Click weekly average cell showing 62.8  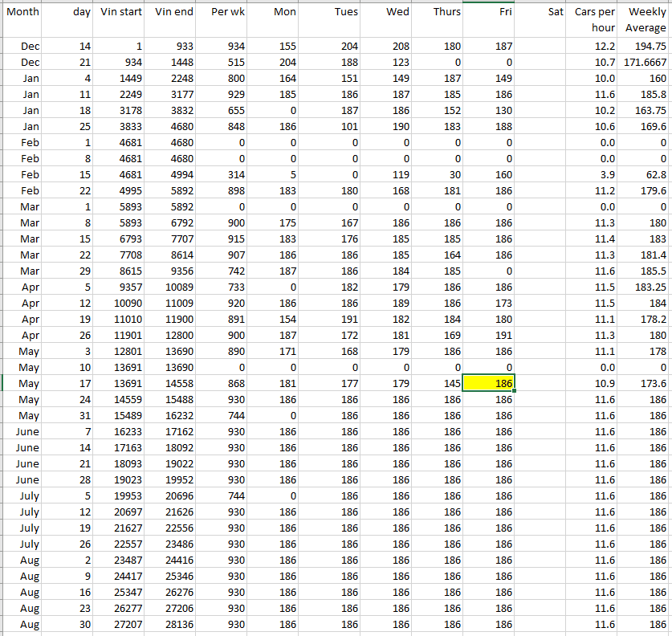coord(646,174)
